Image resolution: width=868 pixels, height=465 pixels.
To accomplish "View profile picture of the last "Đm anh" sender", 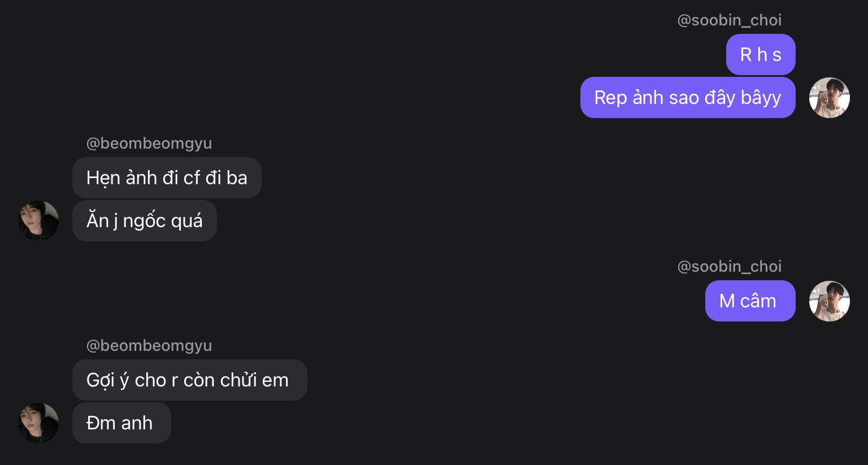I will coord(38,423).
